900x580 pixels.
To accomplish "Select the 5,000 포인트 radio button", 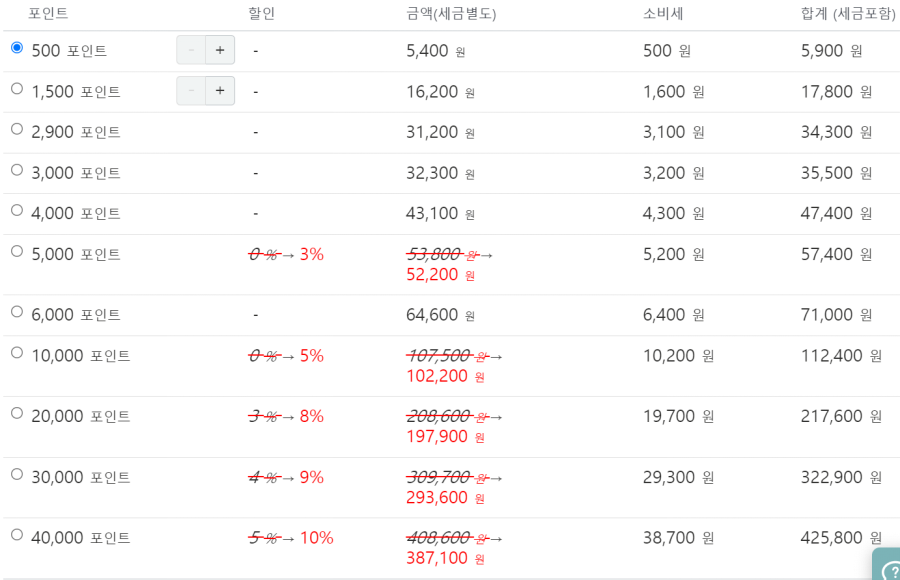I will click(x=15, y=252).
